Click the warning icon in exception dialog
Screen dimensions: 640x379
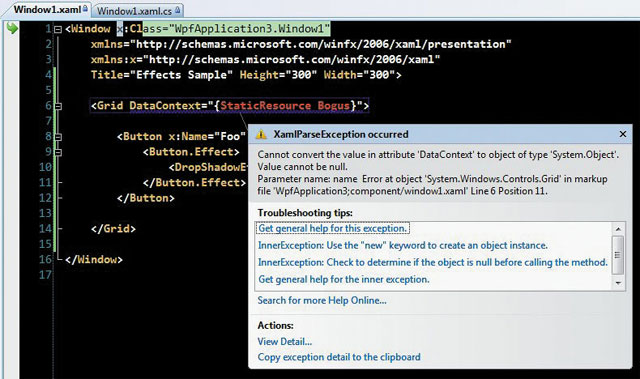point(261,134)
